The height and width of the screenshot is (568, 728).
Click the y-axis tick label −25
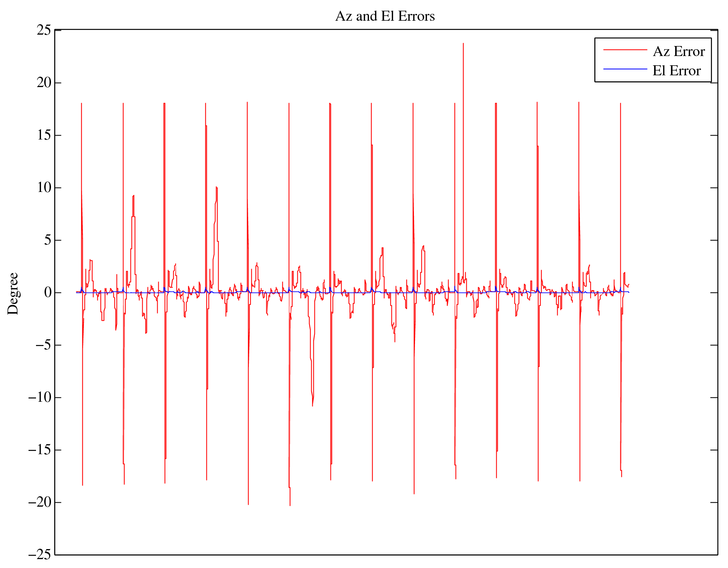coord(40,555)
